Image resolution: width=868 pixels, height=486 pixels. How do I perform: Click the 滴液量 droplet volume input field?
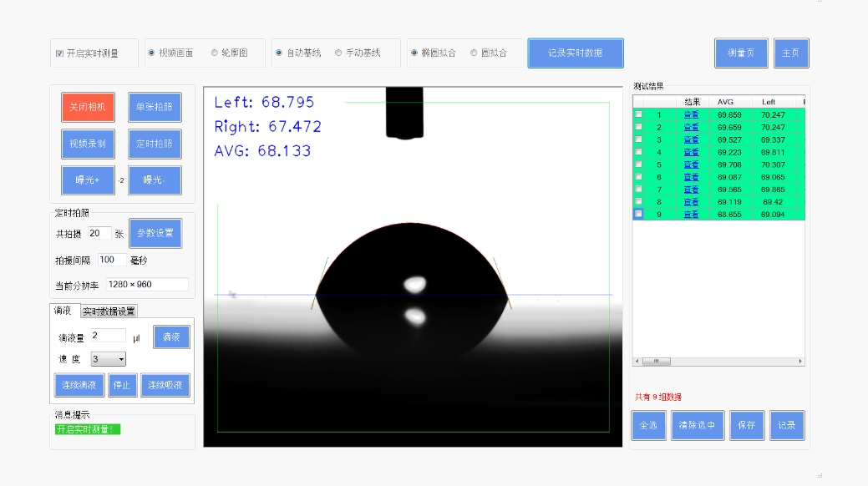[x=109, y=336]
